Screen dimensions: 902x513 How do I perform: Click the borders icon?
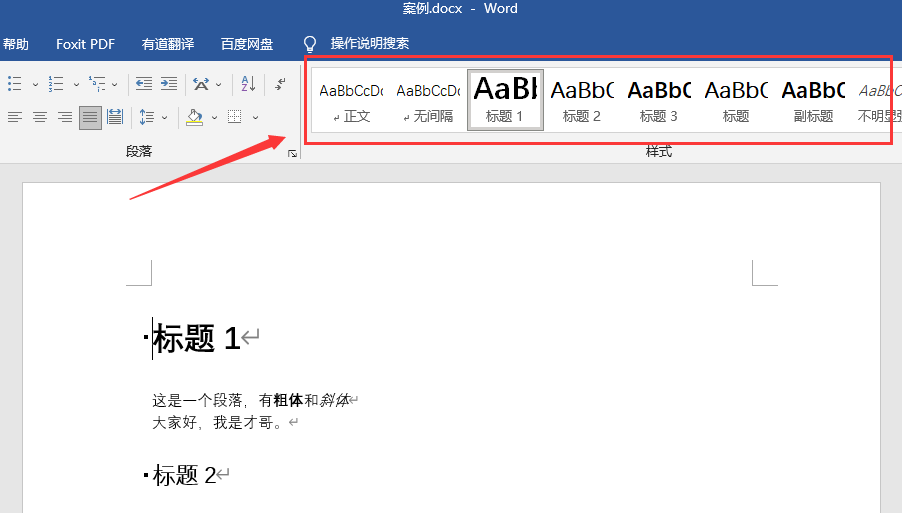234,117
